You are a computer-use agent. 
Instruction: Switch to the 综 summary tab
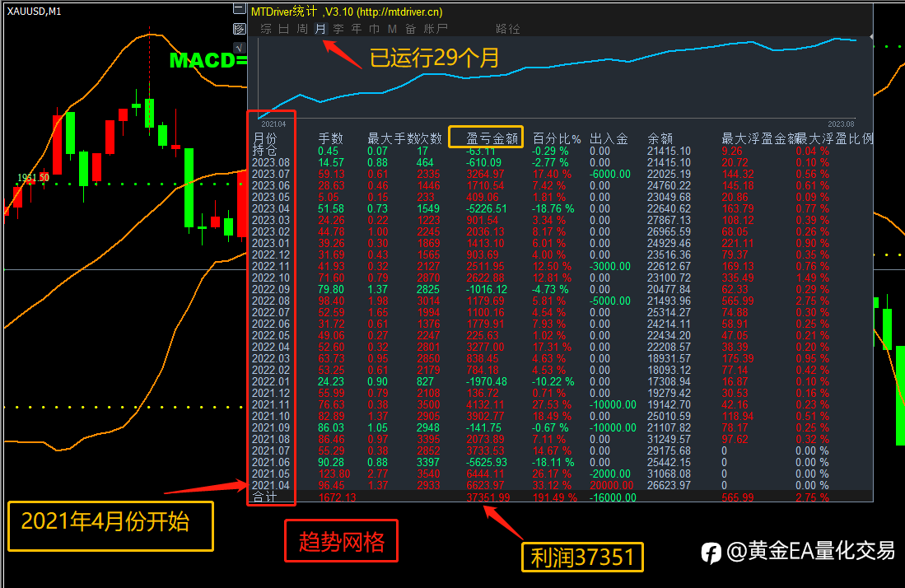click(266, 29)
